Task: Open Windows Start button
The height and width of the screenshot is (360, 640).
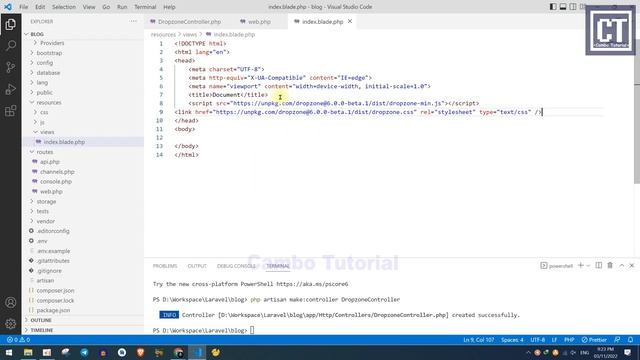Action: tap(9, 352)
